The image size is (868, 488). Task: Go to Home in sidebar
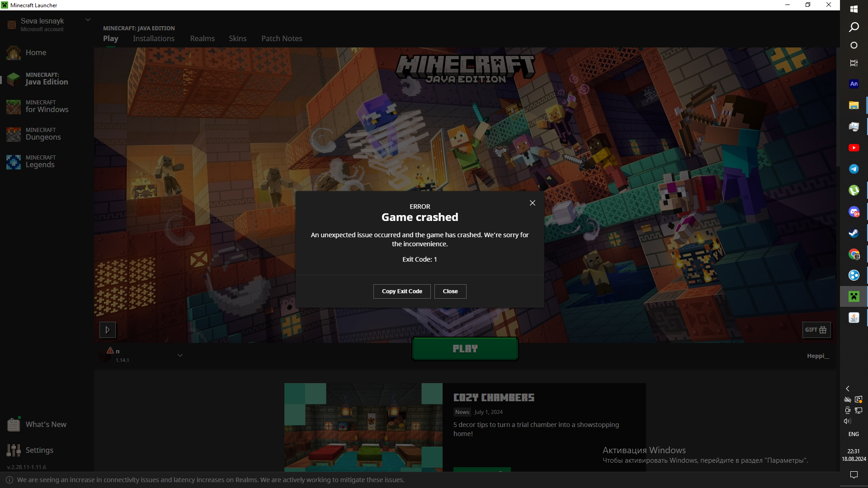click(x=36, y=52)
